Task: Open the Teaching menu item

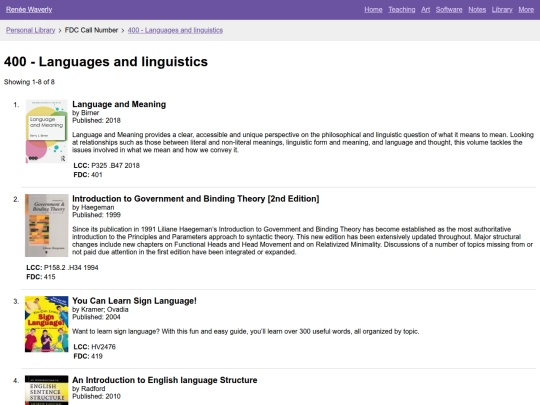Action: click(x=402, y=10)
